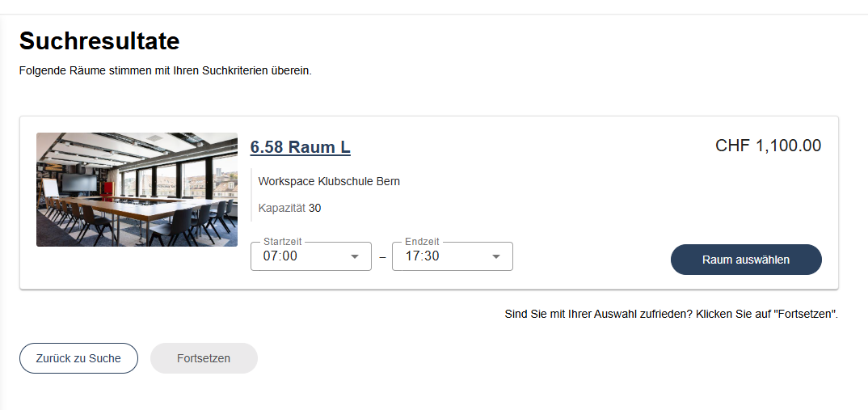This screenshot has height=410, width=868.
Task: Click the CHF 1,100.00 price
Action: pyautogui.click(x=769, y=146)
